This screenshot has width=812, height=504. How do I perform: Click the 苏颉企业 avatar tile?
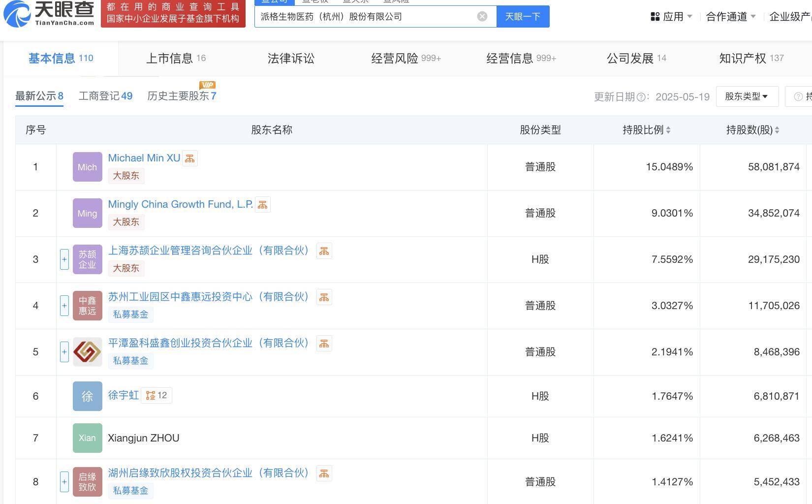pyautogui.click(x=87, y=259)
